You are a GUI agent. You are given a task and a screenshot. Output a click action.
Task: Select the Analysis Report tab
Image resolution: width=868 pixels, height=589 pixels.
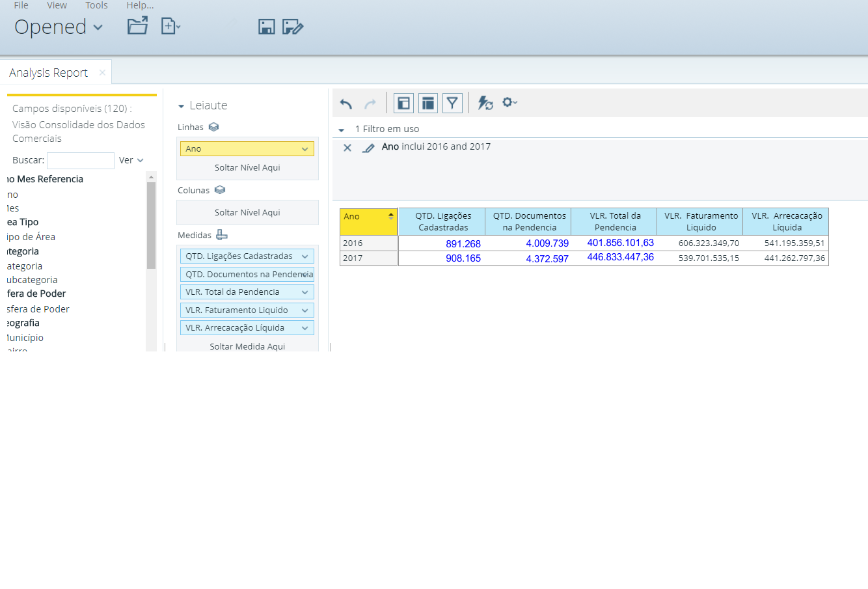(x=49, y=73)
